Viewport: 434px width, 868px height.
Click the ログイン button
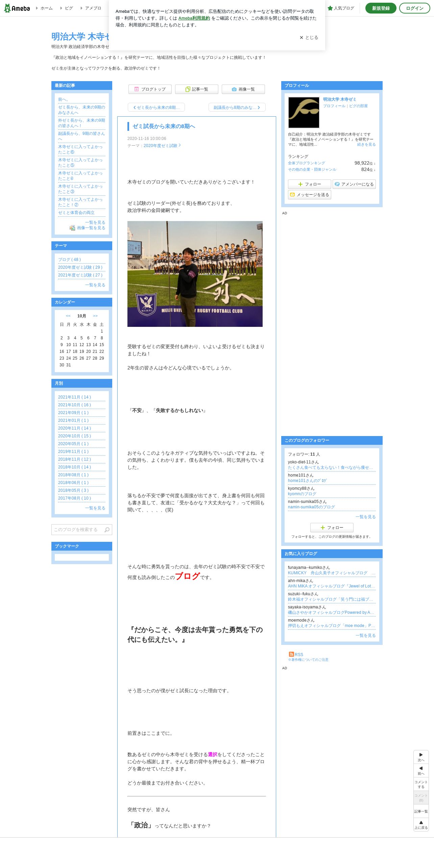click(x=414, y=8)
